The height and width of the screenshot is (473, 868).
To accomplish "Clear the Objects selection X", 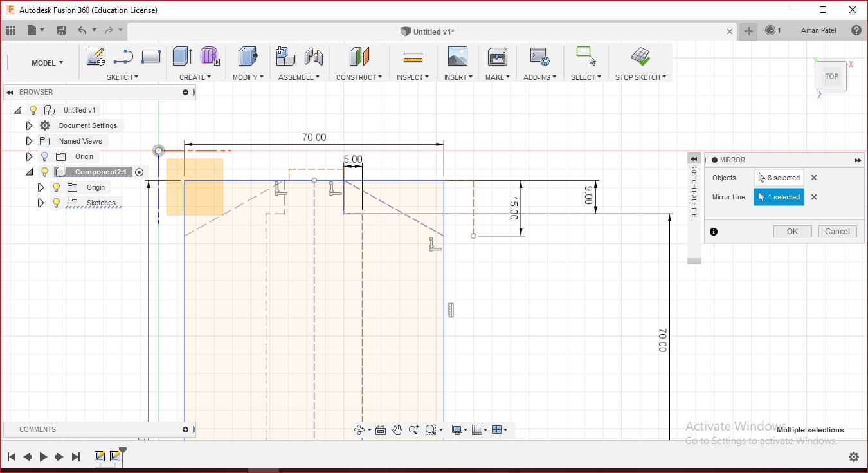I will click(x=814, y=178).
